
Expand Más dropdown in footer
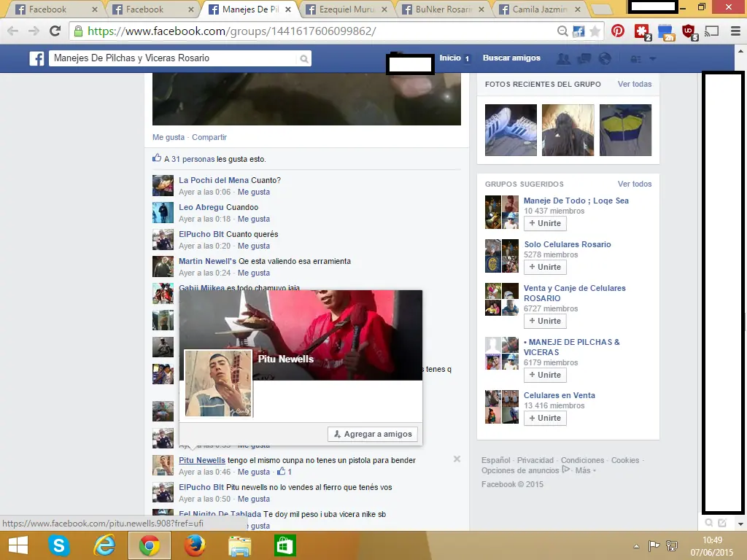(586, 470)
